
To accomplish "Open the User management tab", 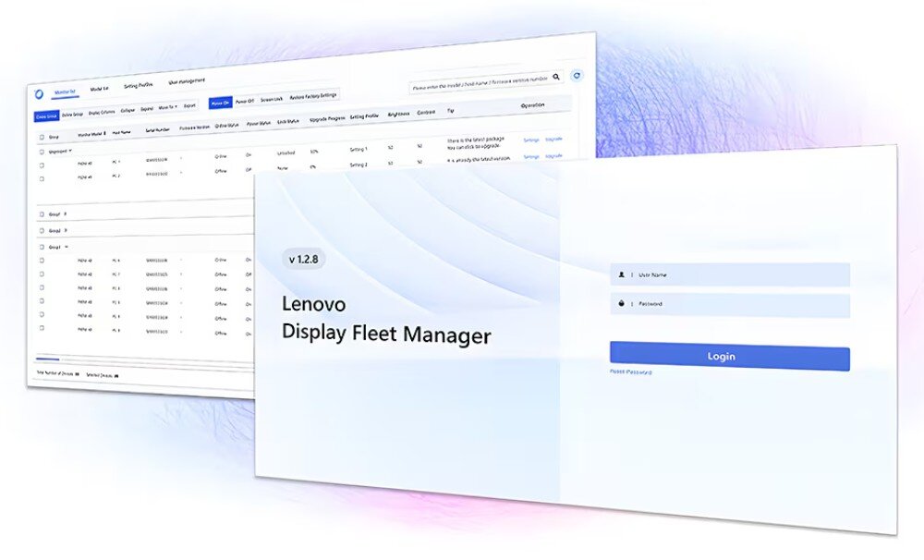I will [187, 80].
